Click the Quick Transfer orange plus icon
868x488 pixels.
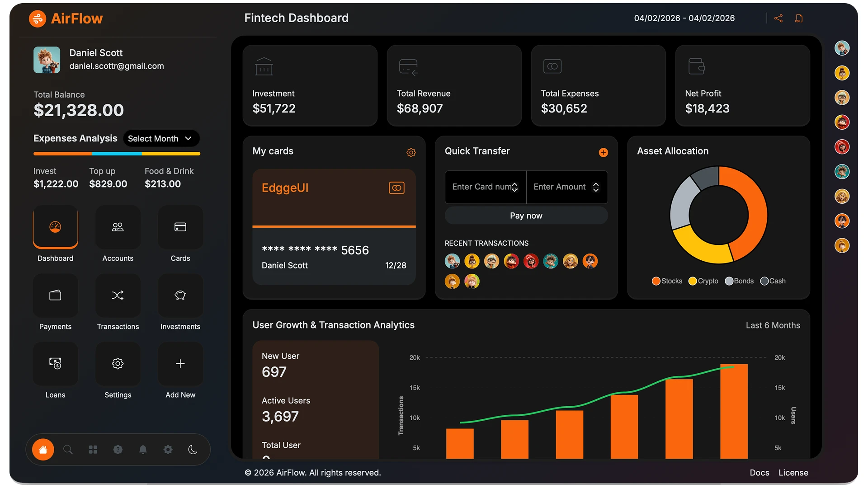coord(604,153)
